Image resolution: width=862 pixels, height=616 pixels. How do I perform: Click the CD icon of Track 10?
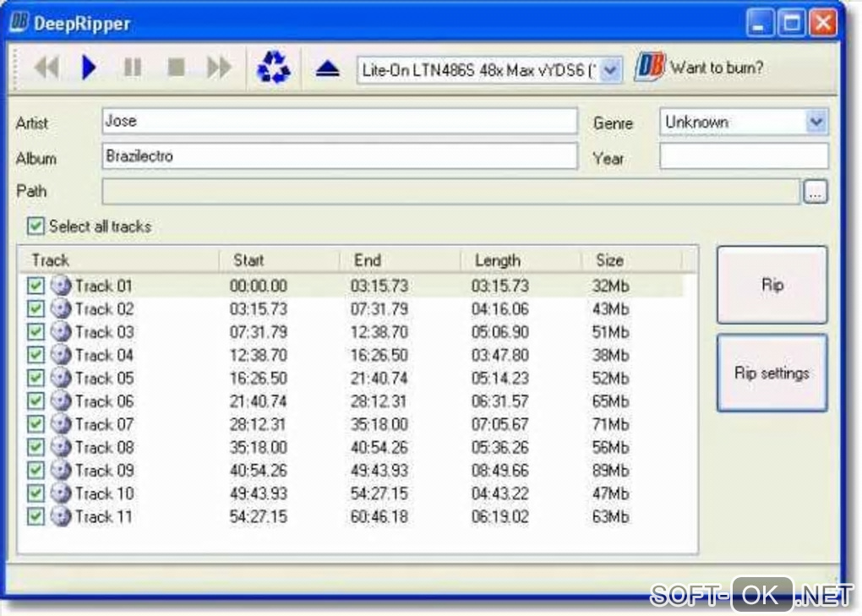tap(61, 493)
